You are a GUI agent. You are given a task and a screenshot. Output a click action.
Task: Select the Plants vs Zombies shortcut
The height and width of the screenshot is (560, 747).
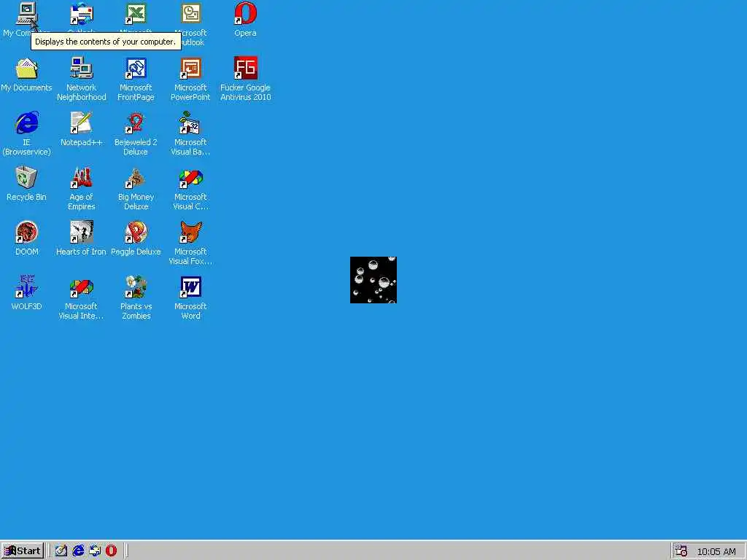[136, 287]
